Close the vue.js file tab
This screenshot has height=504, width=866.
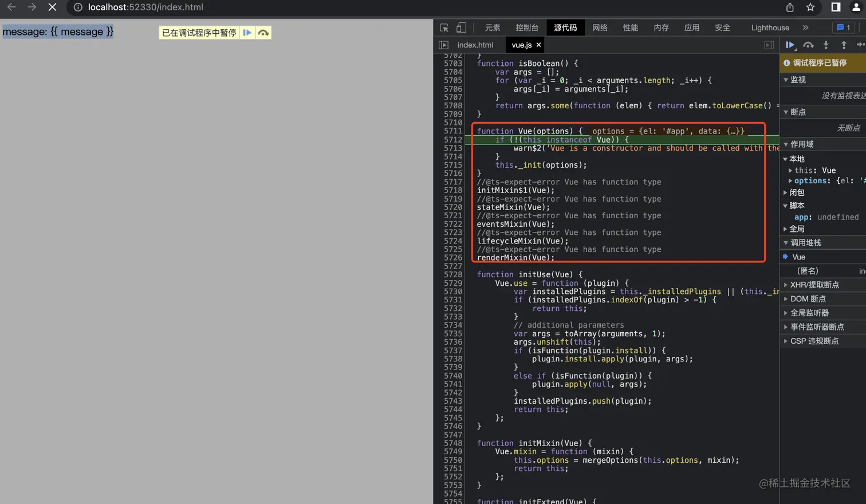538,45
